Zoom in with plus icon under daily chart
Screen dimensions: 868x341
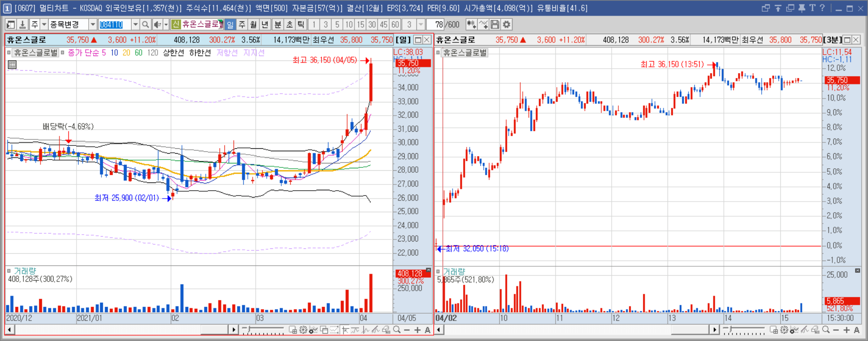pos(417,330)
